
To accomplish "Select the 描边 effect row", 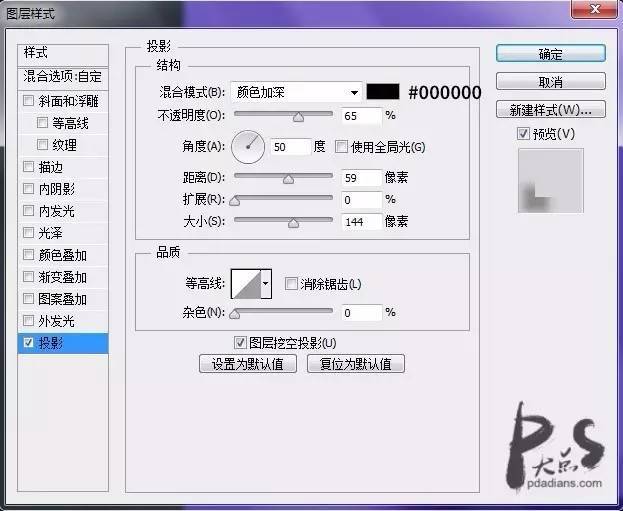I will tap(63, 167).
